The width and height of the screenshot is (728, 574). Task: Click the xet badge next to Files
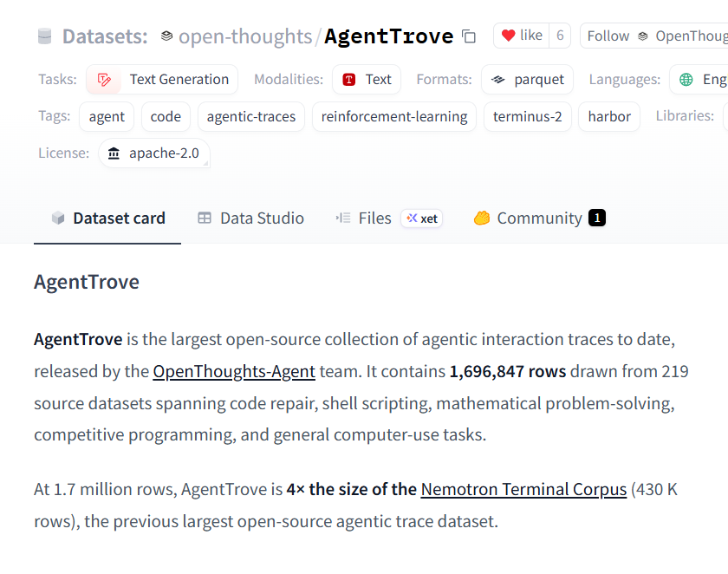421,219
